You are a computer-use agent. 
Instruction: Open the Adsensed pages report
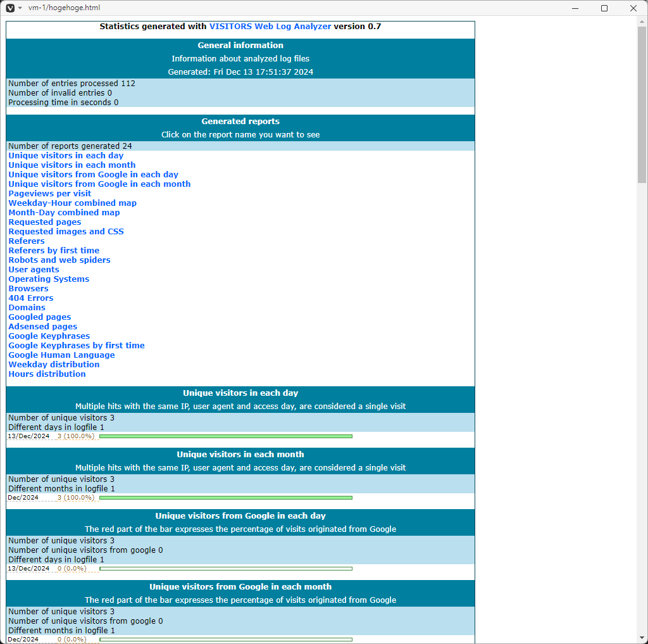42,327
